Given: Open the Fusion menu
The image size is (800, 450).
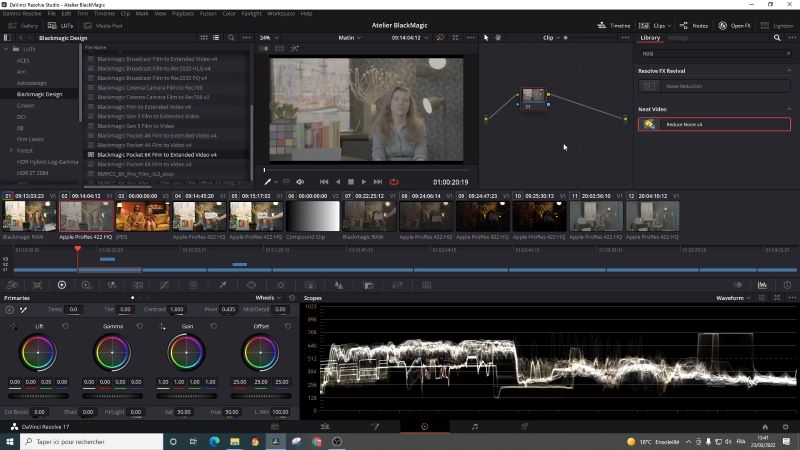Looking at the screenshot, I should tap(210, 13).
